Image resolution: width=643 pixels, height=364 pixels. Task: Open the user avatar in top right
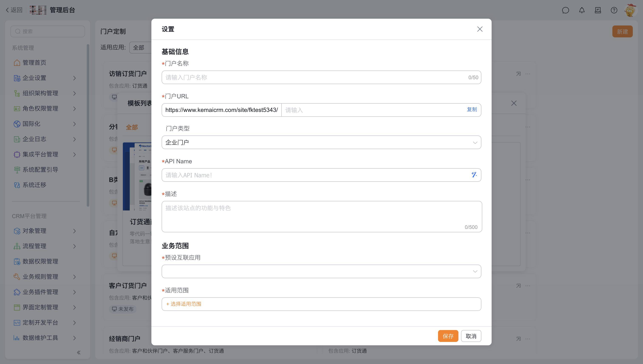[x=630, y=10]
